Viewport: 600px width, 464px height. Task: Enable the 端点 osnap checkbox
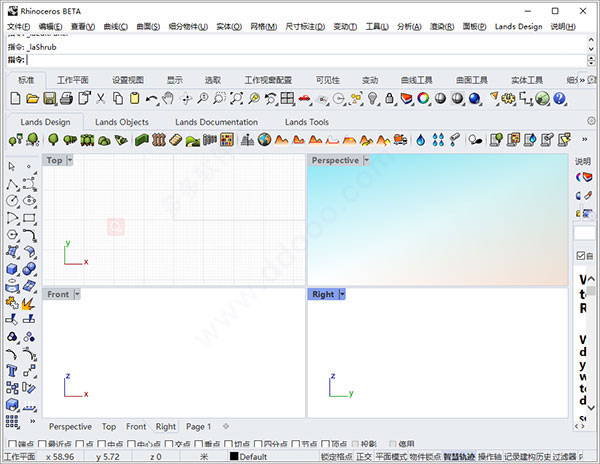(x=12, y=444)
